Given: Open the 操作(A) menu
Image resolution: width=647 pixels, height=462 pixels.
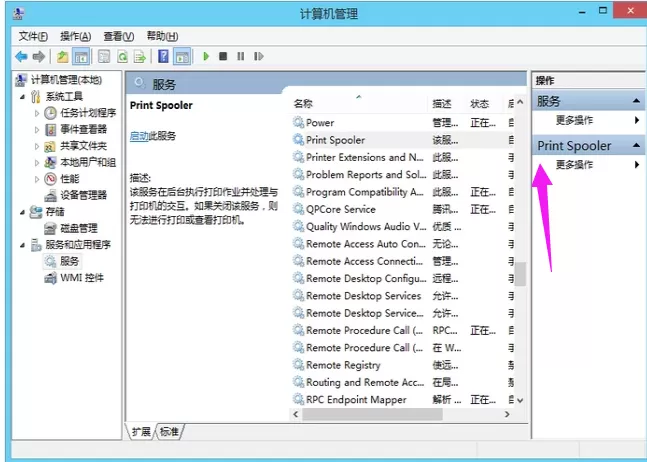Looking at the screenshot, I should (76, 36).
